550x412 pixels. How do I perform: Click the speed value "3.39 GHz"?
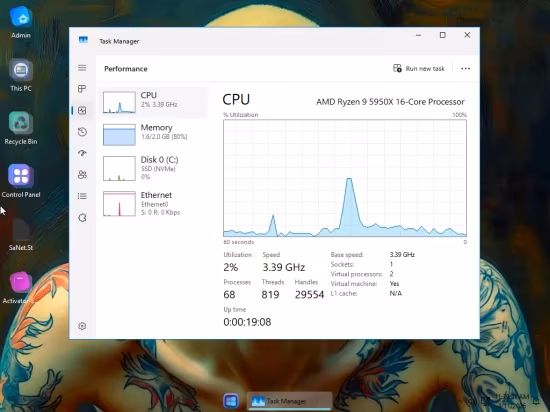coord(284,268)
